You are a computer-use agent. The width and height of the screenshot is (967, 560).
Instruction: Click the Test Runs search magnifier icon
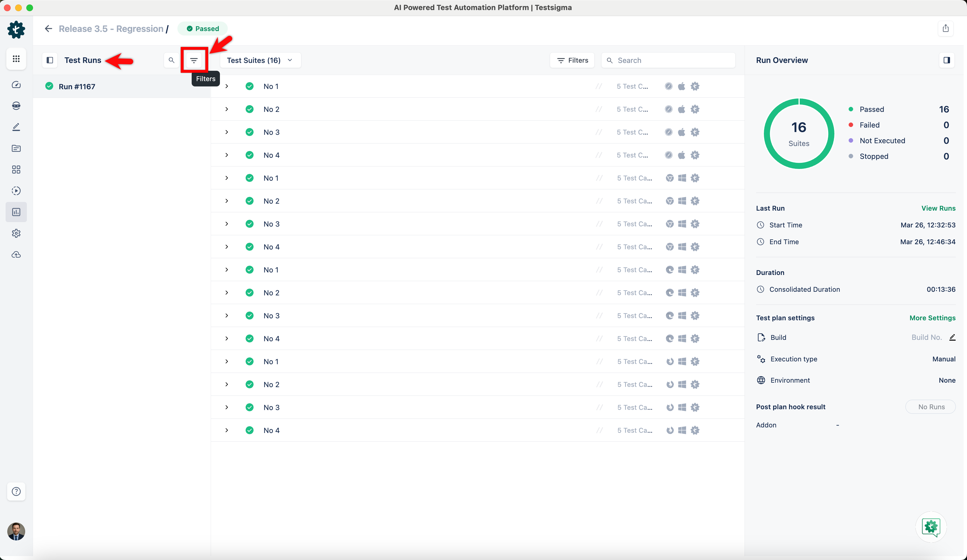172,60
